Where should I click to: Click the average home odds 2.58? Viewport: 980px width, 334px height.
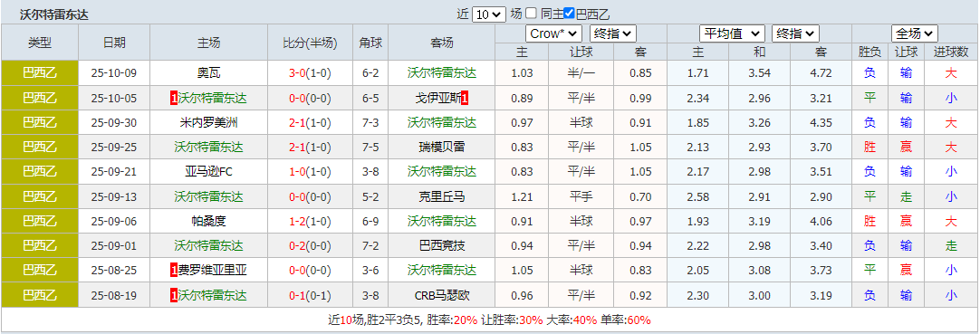(697, 196)
